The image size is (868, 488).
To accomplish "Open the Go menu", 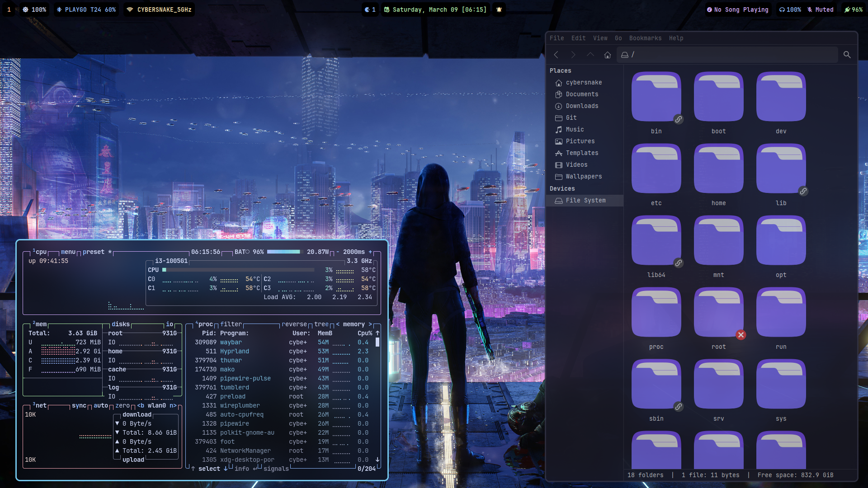I will point(618,38).
